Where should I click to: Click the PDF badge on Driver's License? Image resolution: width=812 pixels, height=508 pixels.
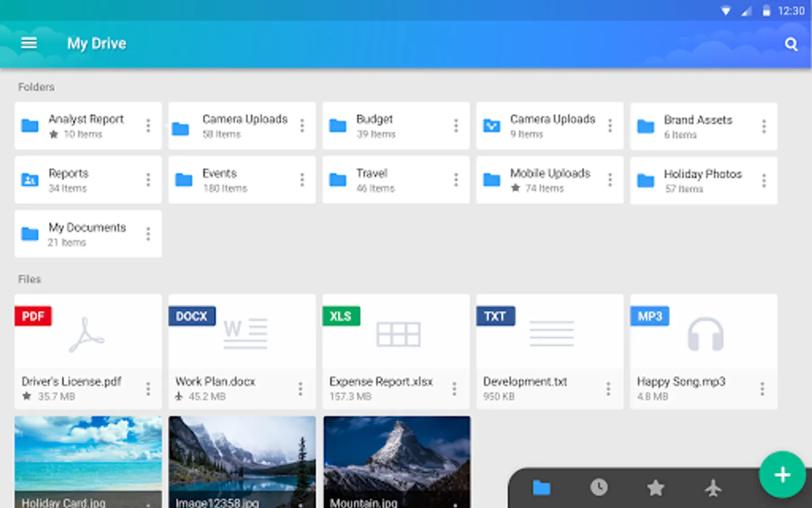point(33,316)
